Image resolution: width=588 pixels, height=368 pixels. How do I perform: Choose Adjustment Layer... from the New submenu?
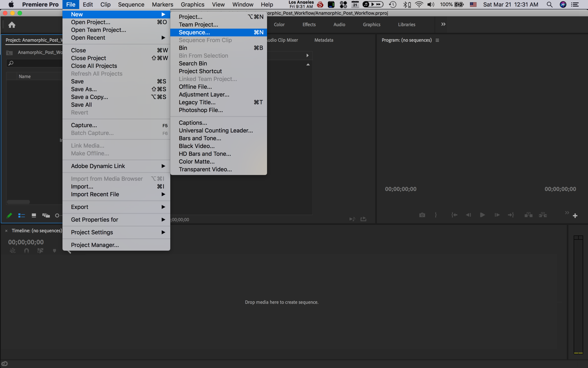pos(219,94)
